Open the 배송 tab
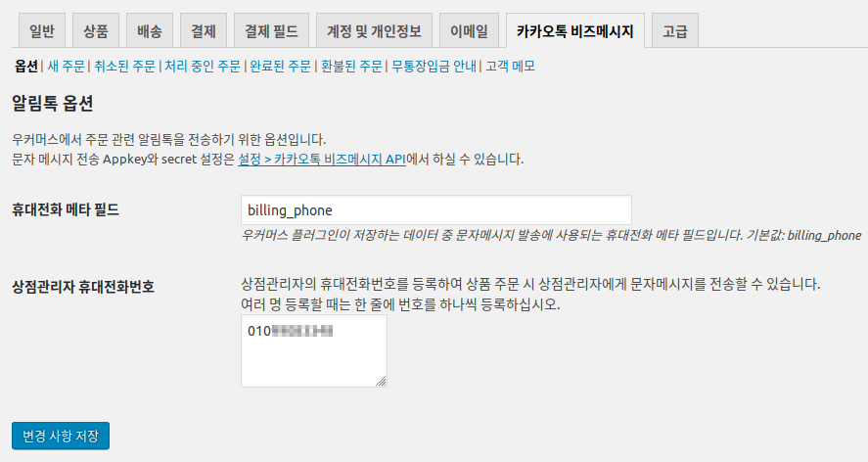This screenshot has height=462, width=868. 150,31
